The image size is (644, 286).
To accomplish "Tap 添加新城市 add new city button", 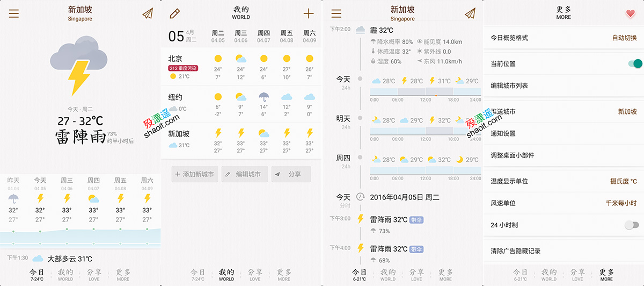I will point(195,174).
